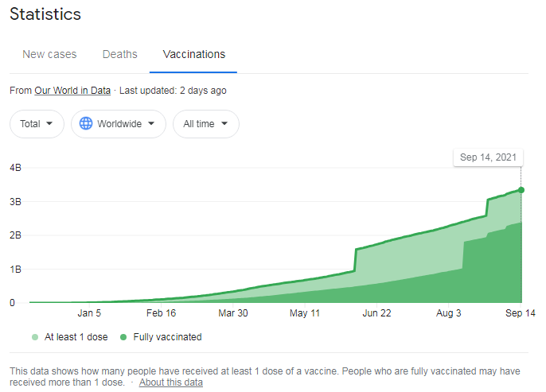Switch to the Deaths tab
Image resolution: width=546 pixels, height=392 pixels.
[120, 55]
